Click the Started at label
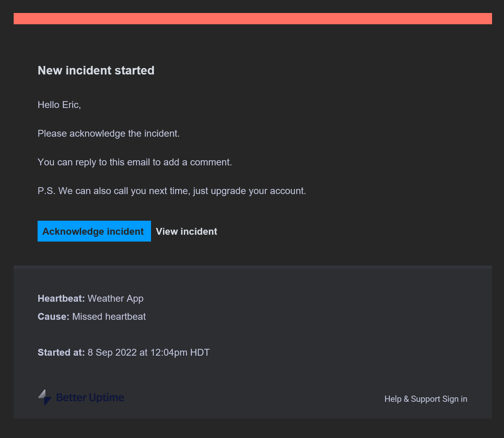The height and width of the screenshot is (438, 504). coord(61,352)
